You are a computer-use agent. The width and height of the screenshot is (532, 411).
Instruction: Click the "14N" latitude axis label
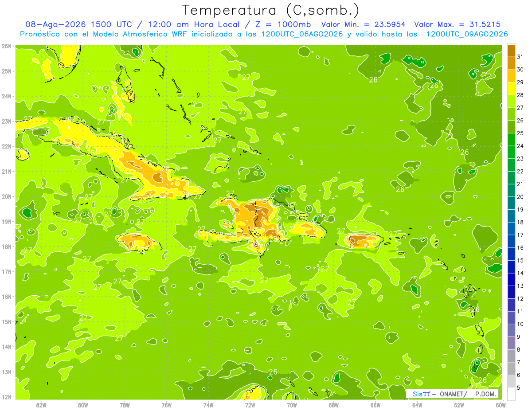click(7, 347)
